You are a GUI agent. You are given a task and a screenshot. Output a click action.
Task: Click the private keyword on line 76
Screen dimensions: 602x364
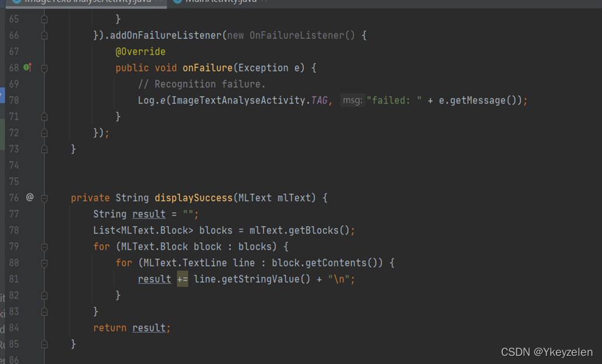point(90,198)
